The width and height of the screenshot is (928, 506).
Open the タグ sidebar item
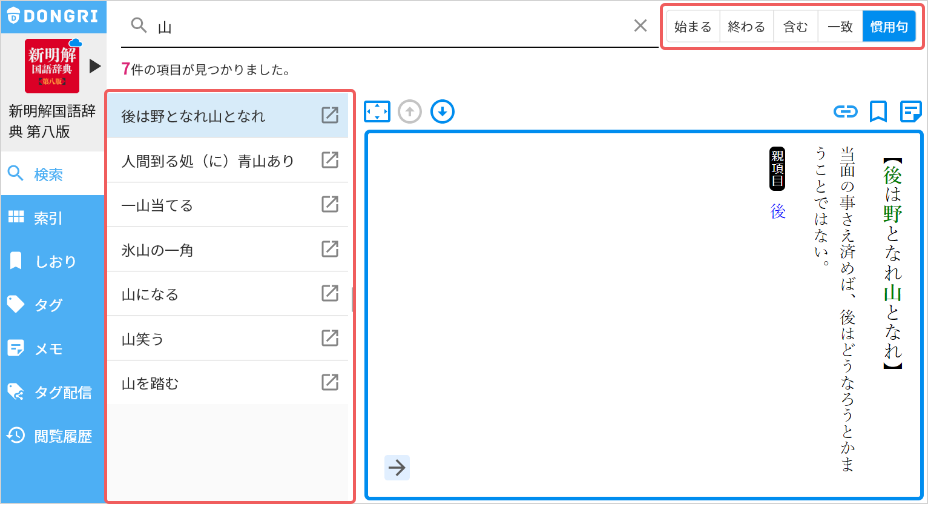coord(53,305)
